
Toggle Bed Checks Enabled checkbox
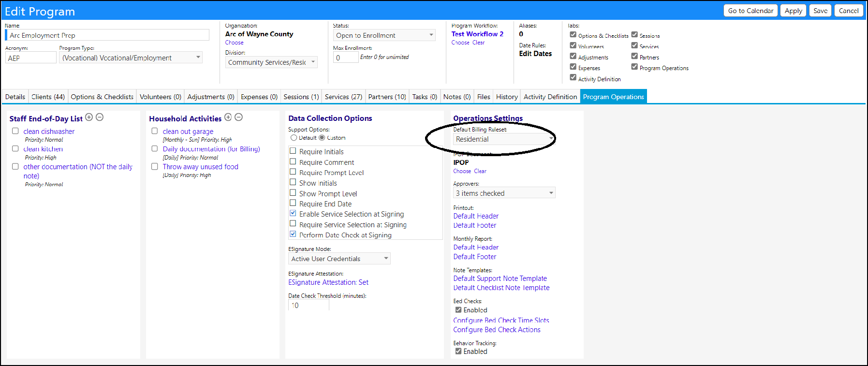(458, 310)
